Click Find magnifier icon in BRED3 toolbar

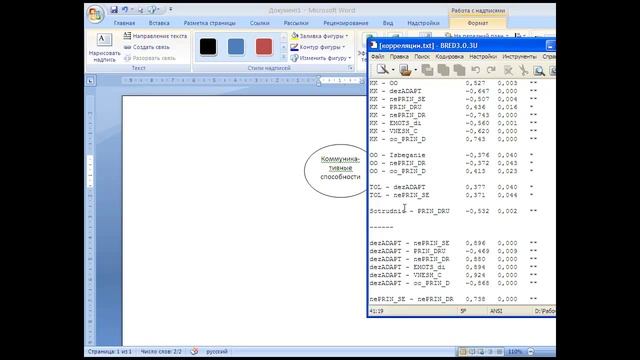pyautogui.click(x=539, y=71)
